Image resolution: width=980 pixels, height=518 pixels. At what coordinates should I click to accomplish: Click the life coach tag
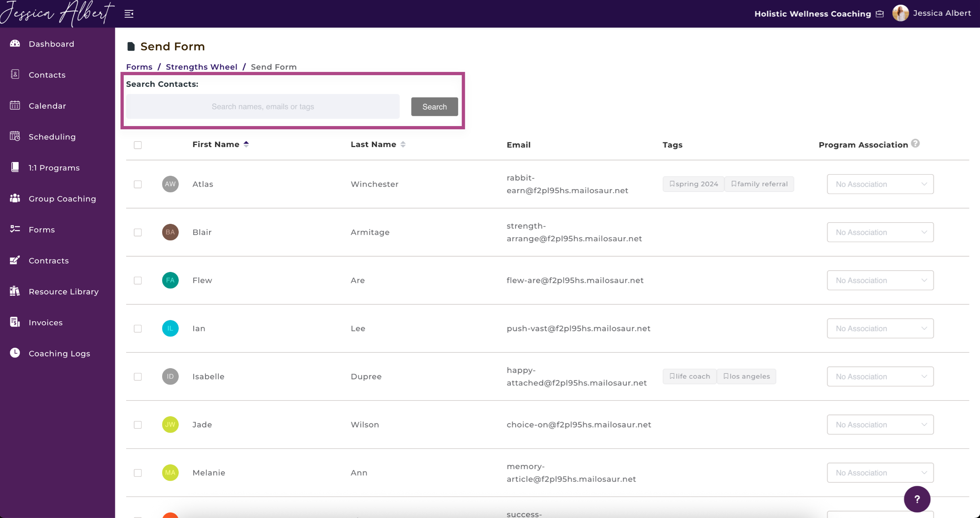click(690, 376)
